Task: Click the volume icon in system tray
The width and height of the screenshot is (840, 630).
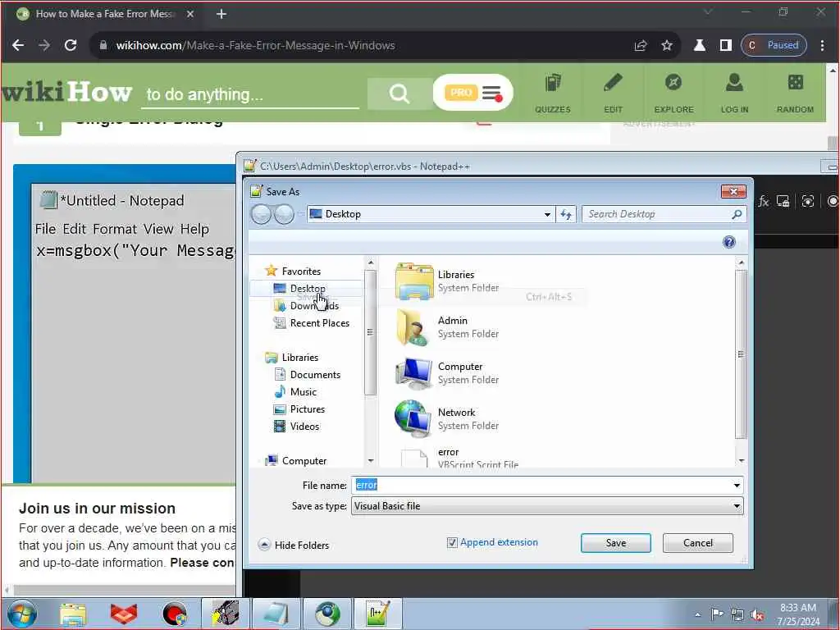Action: pyautogui.click(x=757, y=615)
